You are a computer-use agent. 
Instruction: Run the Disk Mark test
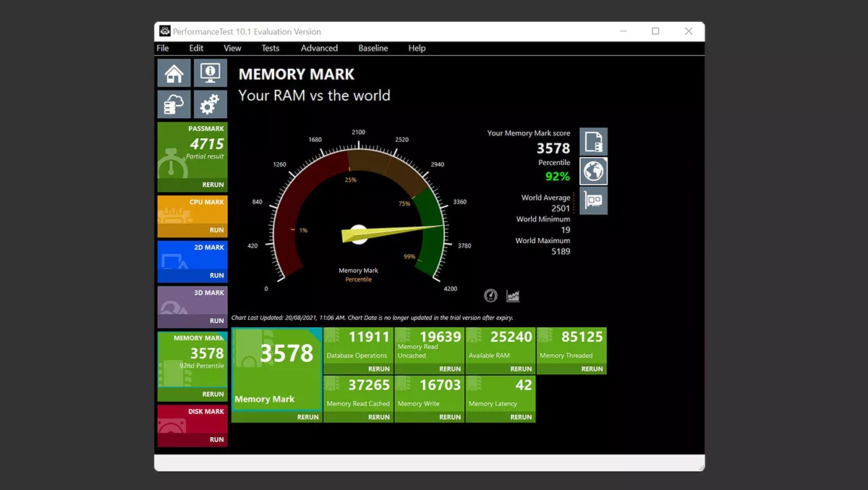216,439
